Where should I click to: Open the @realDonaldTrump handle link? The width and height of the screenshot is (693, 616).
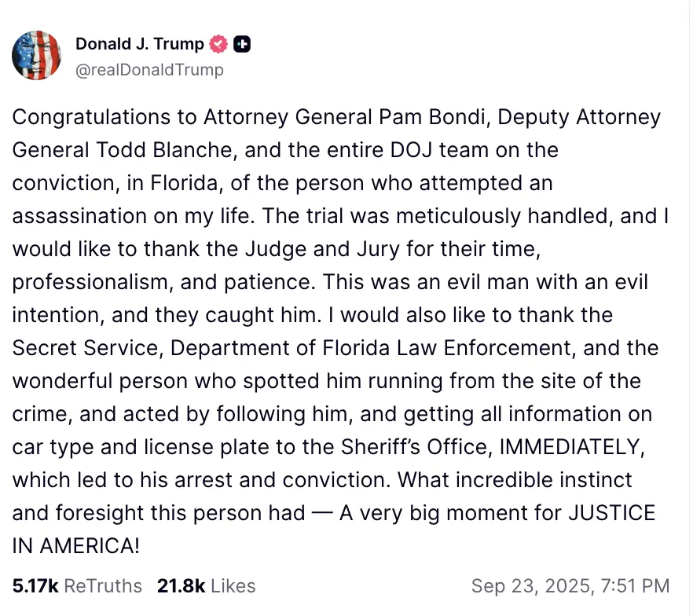coord(149,70)
